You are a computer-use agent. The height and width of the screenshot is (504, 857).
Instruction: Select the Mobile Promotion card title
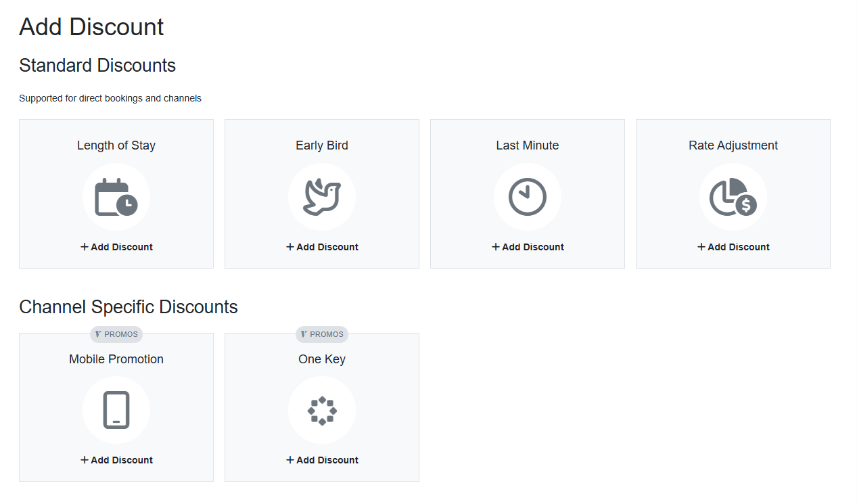click(x=116, y=359)
